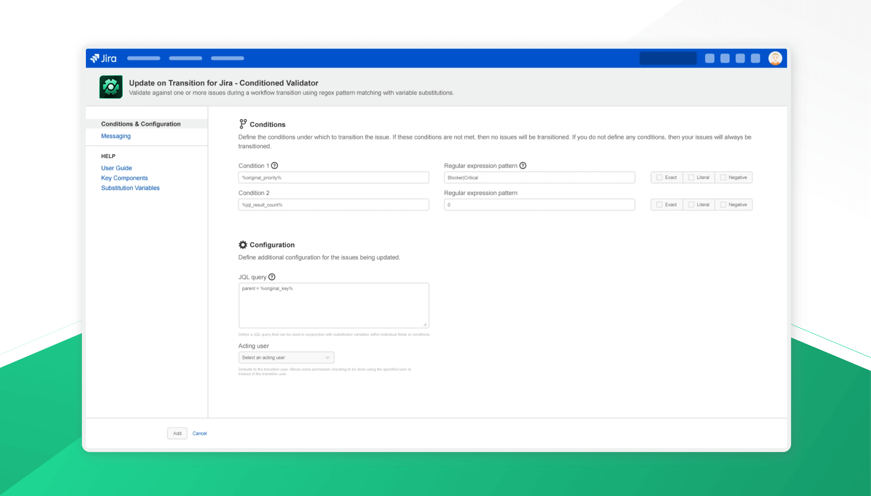Focus the Condition 2 input field
This screenshot has width=871, height=496.
click(x=333, y=205)
